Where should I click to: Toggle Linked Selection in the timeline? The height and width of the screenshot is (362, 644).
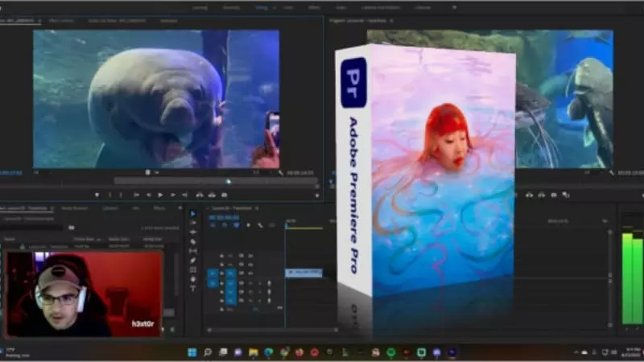236,225
